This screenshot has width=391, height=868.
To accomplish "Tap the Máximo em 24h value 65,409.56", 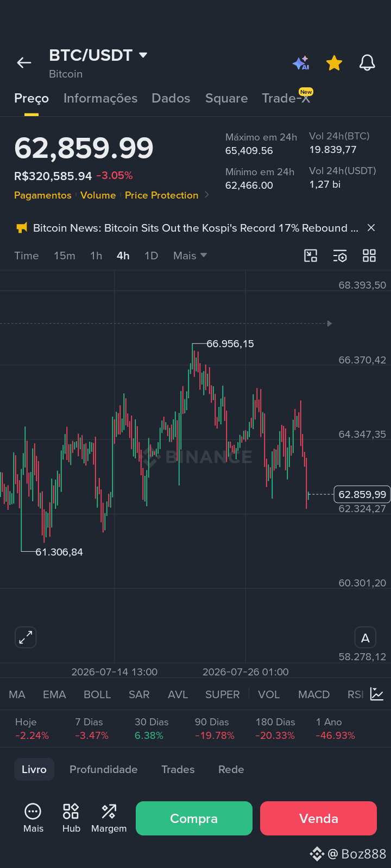I will point(249,151).
